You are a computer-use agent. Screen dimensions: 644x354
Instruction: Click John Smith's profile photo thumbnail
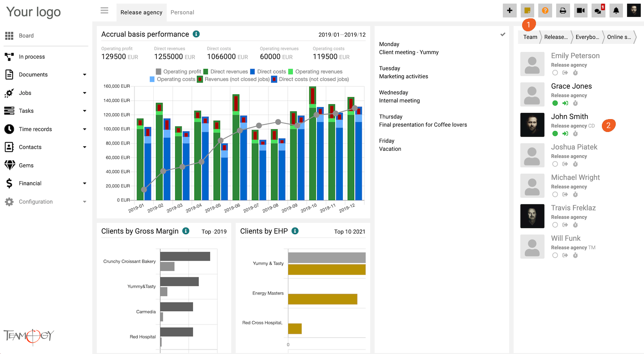click(532, 125)
